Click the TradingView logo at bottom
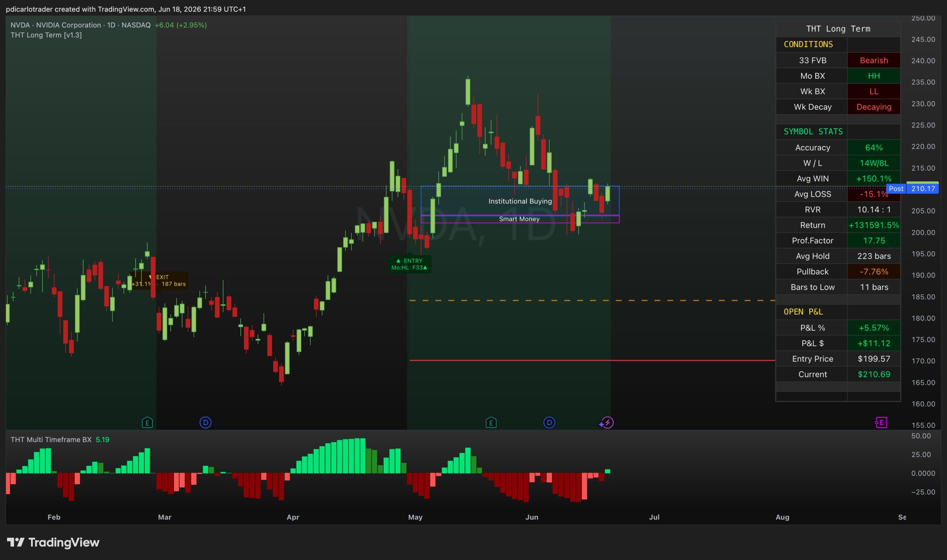 (53, 542)
